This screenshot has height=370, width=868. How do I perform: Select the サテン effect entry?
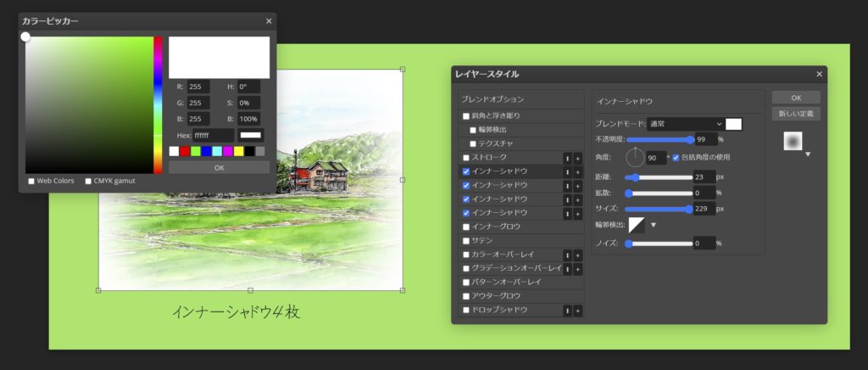[x=482, y=241]
